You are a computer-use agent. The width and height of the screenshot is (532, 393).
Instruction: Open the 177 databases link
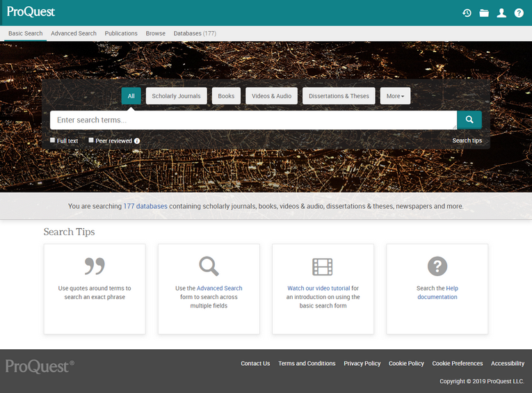point(145,207)
